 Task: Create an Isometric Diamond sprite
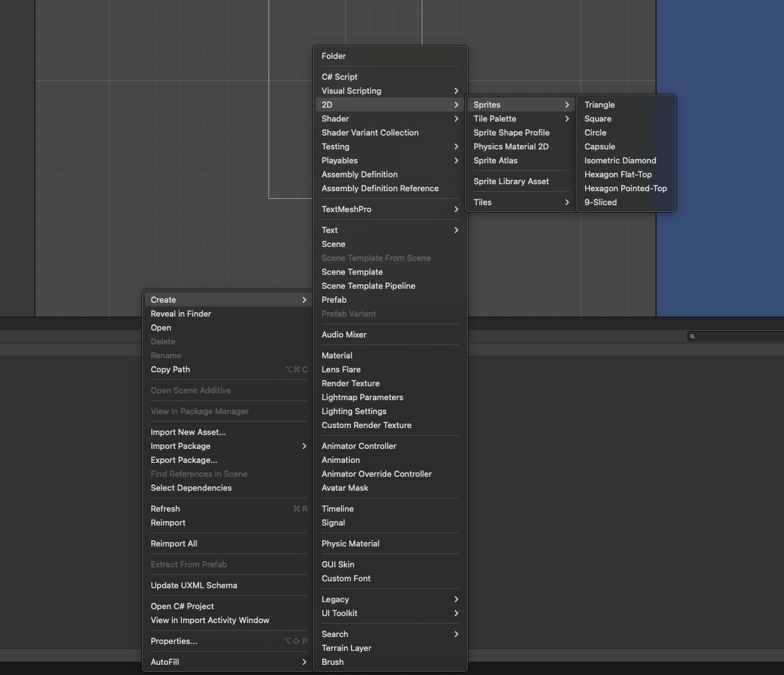coord(626,160)
